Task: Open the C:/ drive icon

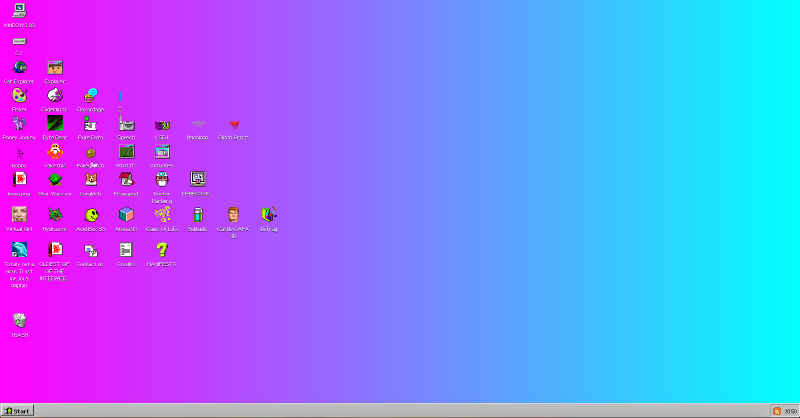Action: click(x=19, y=41)
